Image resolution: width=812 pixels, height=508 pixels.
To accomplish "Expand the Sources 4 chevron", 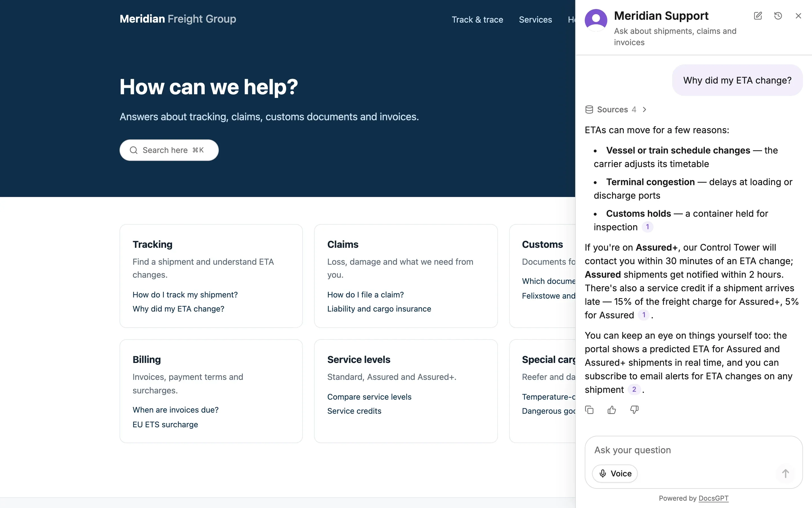I will [x=644, y=110].
